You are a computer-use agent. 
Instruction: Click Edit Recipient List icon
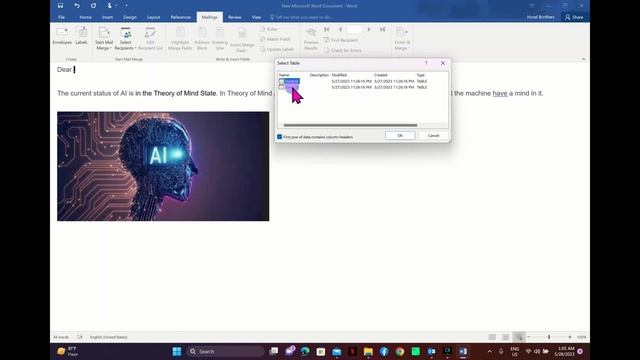pos(150,39)
